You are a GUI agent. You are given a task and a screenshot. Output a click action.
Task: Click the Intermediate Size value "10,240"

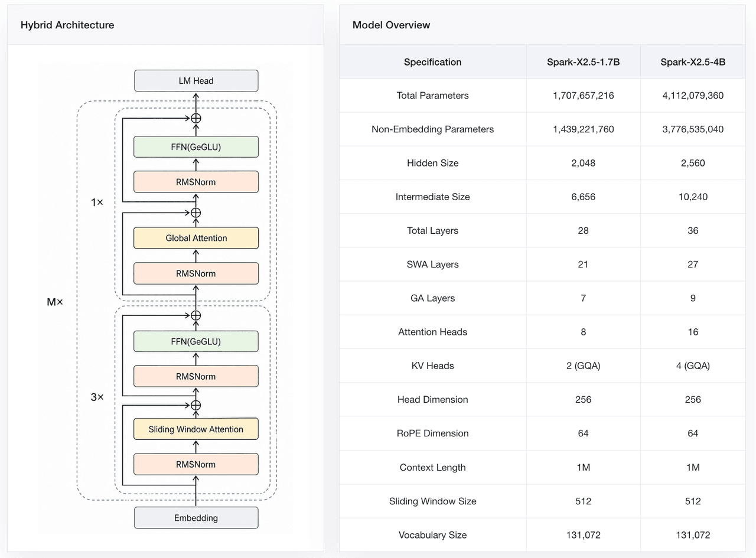pyautogui.click(x=693, y=197)
